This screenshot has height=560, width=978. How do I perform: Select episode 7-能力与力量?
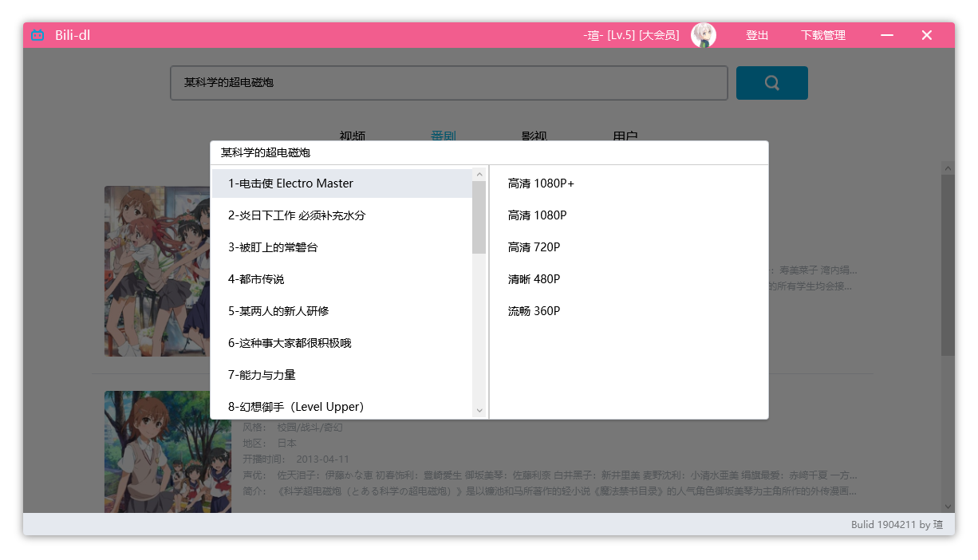coord(342,375)
